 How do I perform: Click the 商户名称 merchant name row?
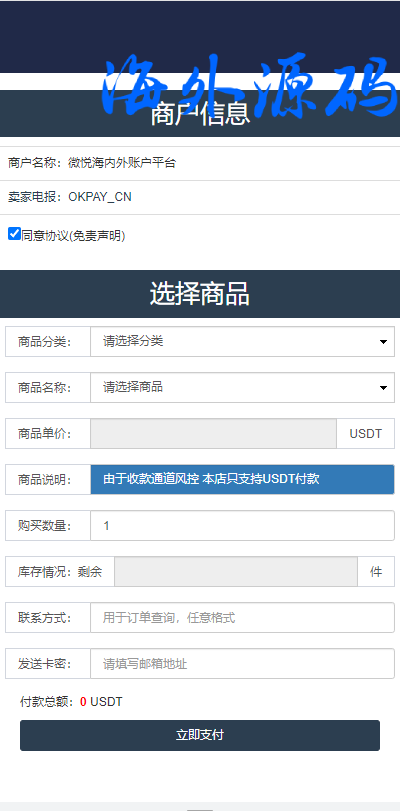point(200,163)
